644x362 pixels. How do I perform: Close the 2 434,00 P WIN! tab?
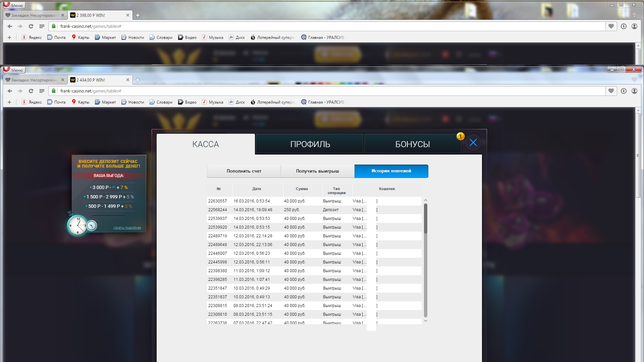(x=127, y=80)
